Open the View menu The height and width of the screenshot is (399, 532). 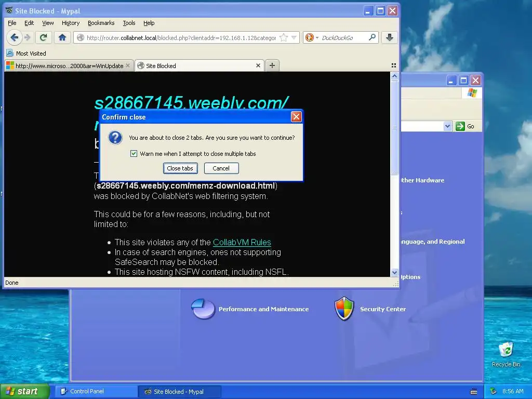pos(48,23)
